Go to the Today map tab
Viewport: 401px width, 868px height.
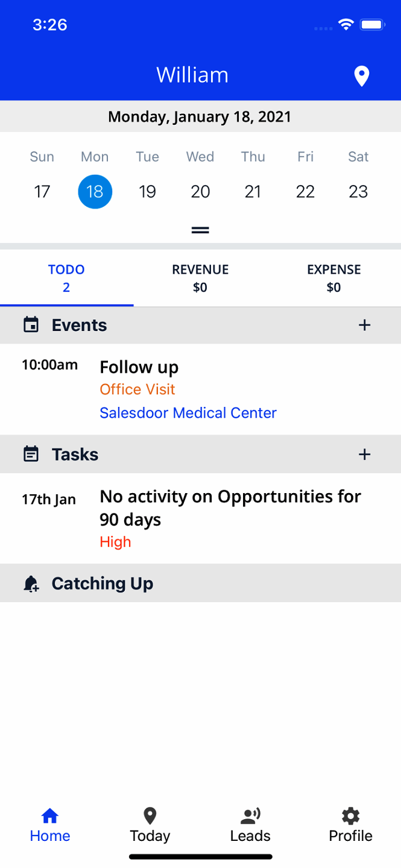coord(150,817)
